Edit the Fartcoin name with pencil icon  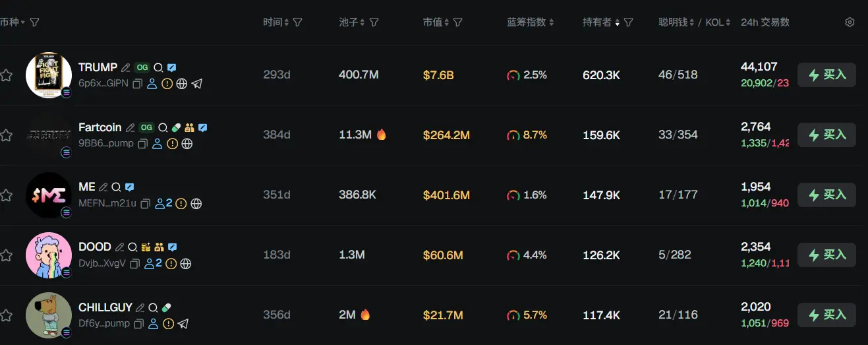130,127
